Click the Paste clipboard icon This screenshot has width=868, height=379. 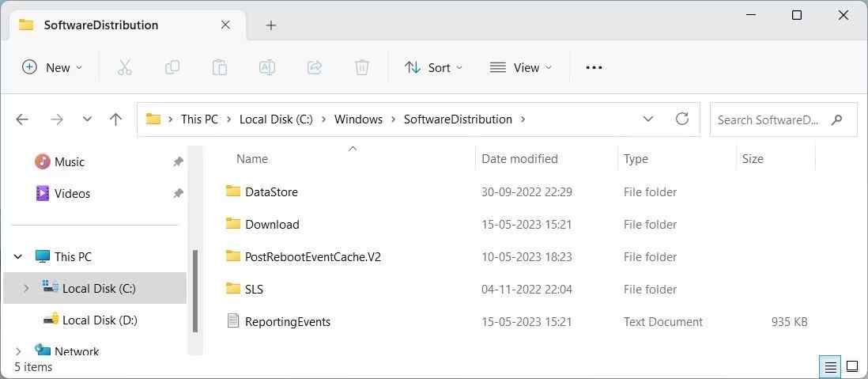pyautogui.click(x=220, y=67)
